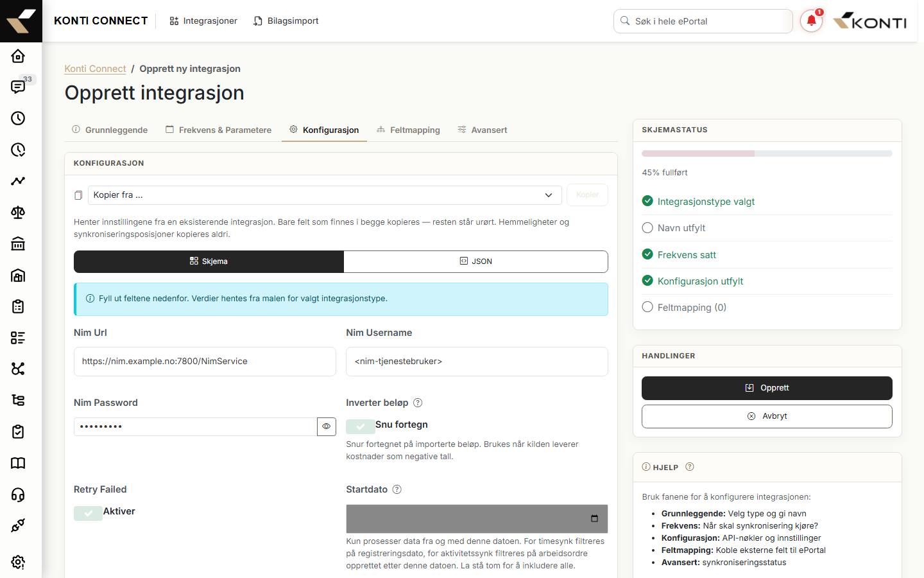Image resolution: width=924 pixels, height=578 pixels.
Task: Click the help icon beside Startdato
Action: coord(397,489)
